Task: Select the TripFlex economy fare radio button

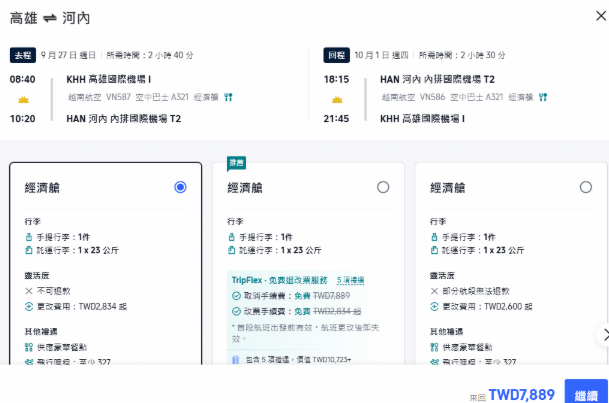Action: [x=383, y=187]
